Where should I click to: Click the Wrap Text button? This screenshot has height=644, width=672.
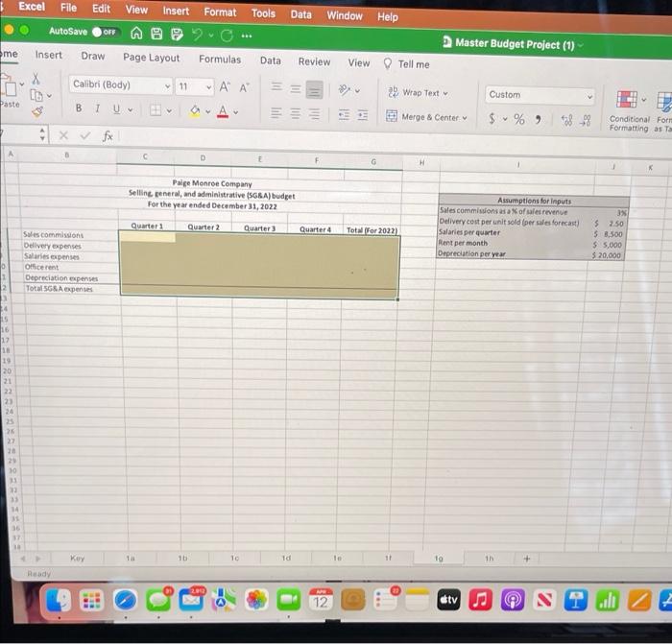pos(418,92)
